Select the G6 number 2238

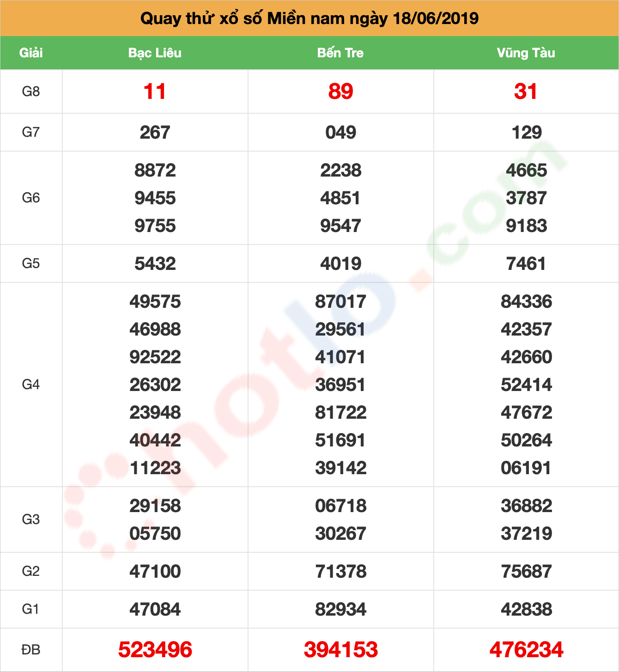point(340,171)
